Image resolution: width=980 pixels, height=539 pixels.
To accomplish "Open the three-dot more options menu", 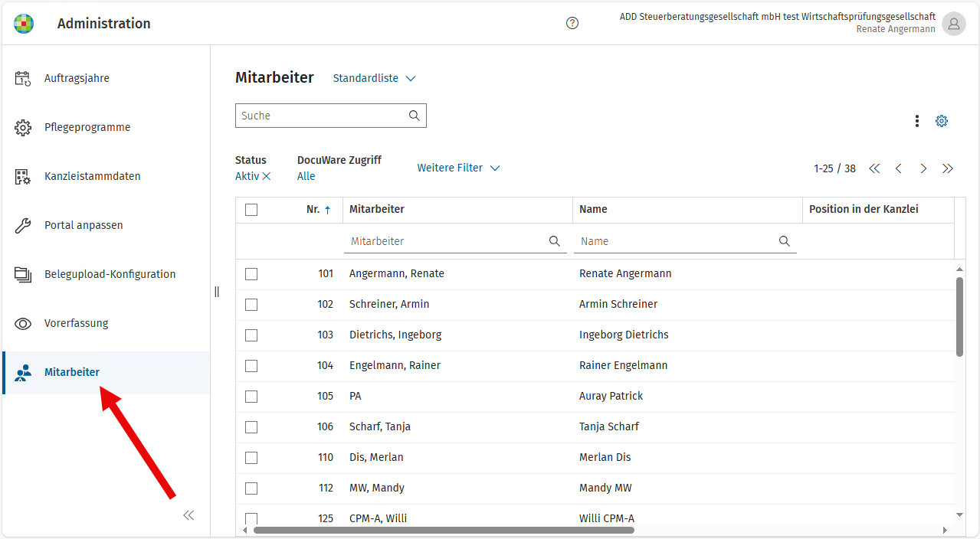I will coord(917,121).
